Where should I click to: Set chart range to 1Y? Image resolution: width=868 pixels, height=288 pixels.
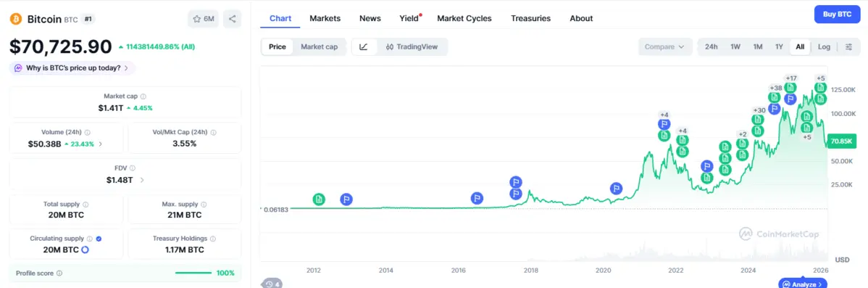coord(779,47)
